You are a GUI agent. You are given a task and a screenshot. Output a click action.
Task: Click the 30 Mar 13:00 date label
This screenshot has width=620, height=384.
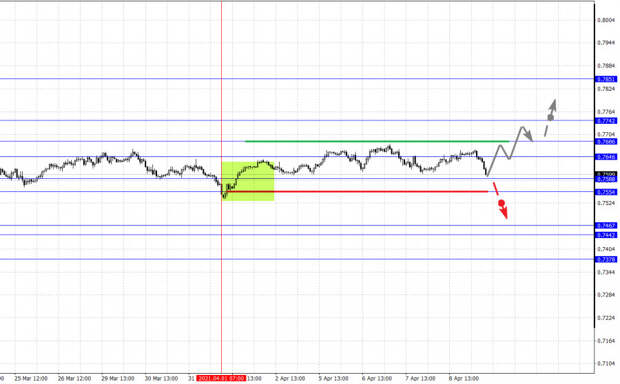161,378
